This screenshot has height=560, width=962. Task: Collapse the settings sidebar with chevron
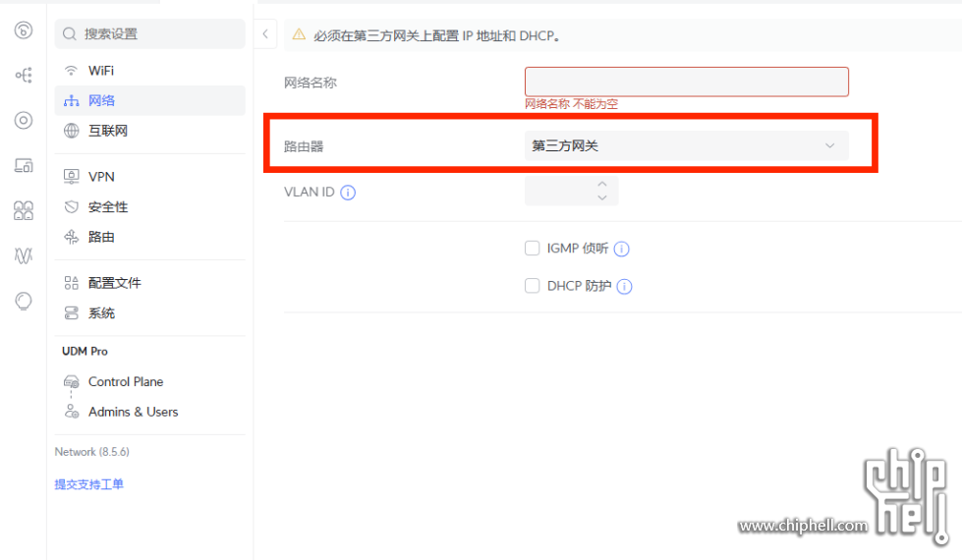click(265, 34)
